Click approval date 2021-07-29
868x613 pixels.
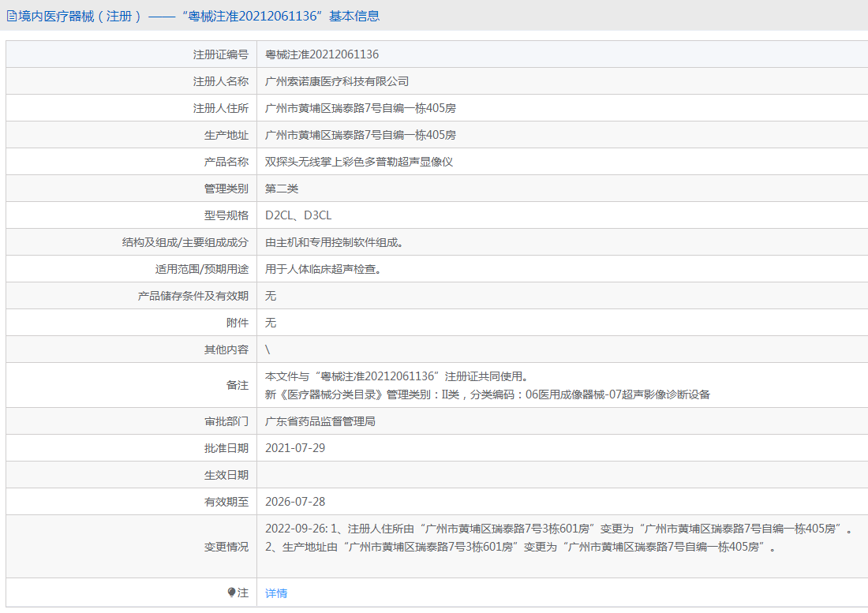coord(295,448)
